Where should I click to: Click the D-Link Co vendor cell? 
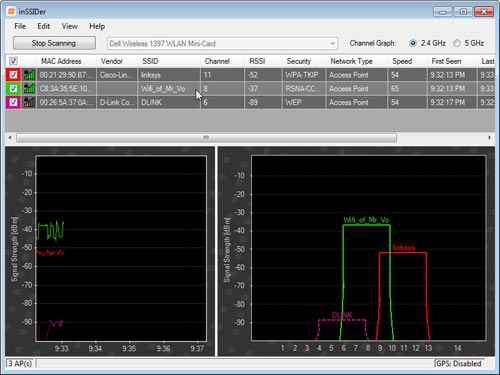tap(117, 102)
